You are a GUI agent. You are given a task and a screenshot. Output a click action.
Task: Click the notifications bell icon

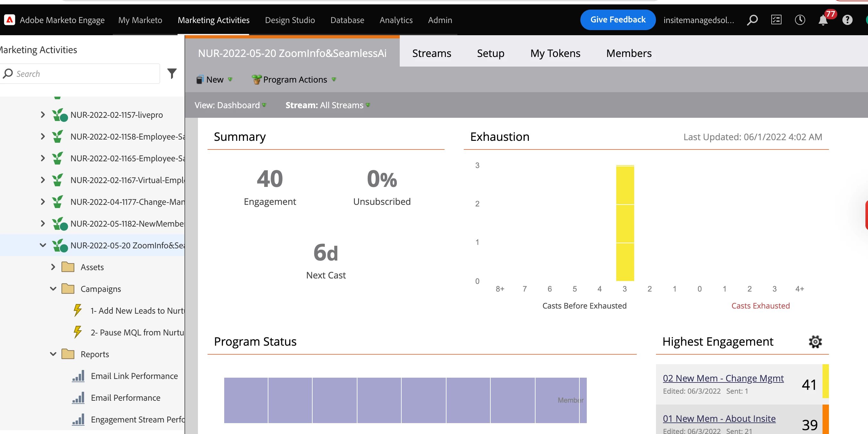[823, 20]
